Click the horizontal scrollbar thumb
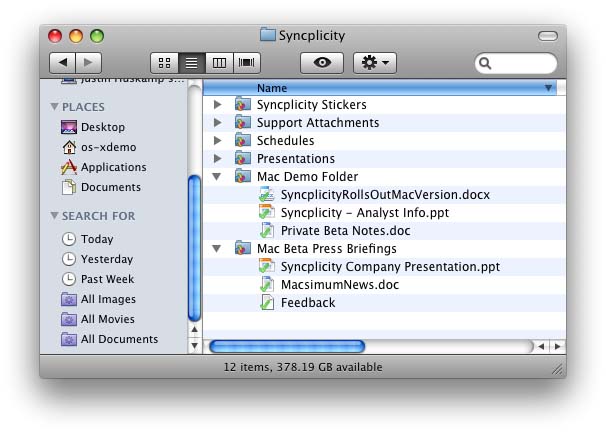606x433 pixels. point(287,346)
